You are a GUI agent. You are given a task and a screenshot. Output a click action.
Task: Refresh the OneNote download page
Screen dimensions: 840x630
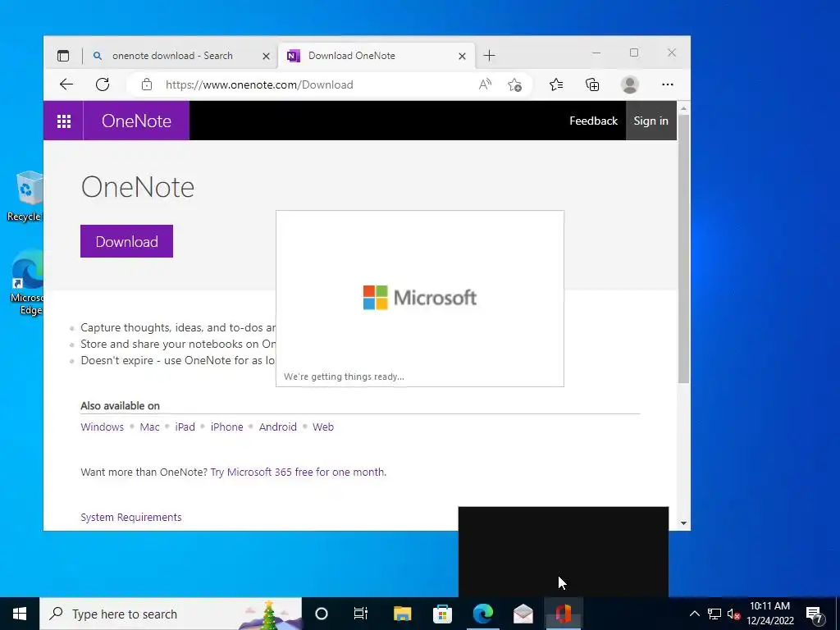click(x=103, y=84)
